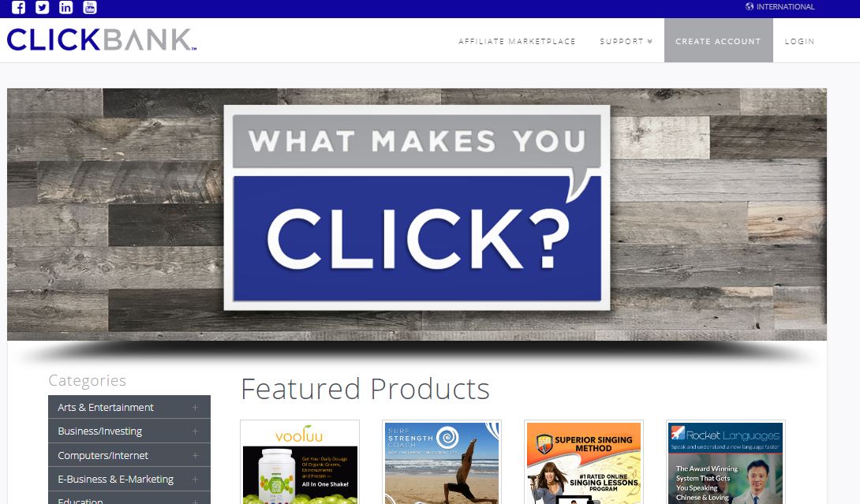
Task: Go to Affiliate Marketplace
Action: pos(517,41)
